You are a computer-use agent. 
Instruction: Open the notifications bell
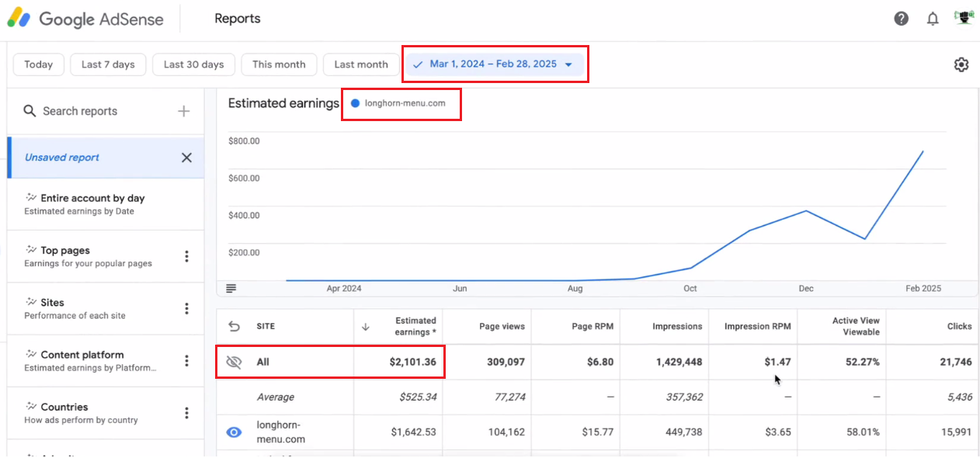tap(933, 19)
